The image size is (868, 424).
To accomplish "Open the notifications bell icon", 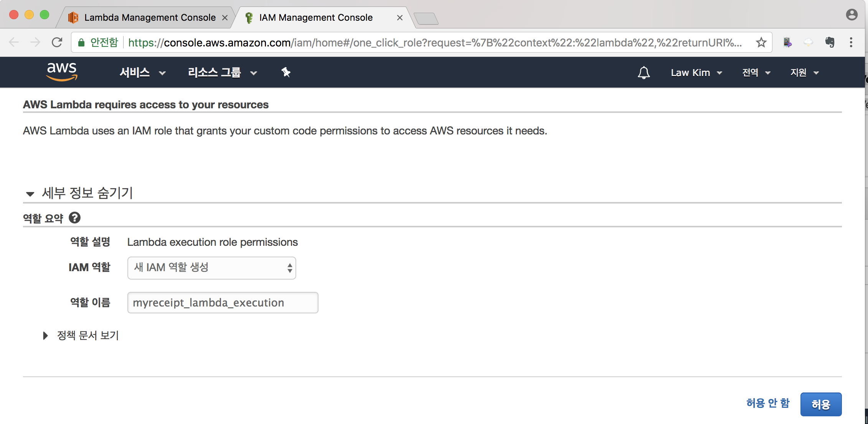I will 644,73.
